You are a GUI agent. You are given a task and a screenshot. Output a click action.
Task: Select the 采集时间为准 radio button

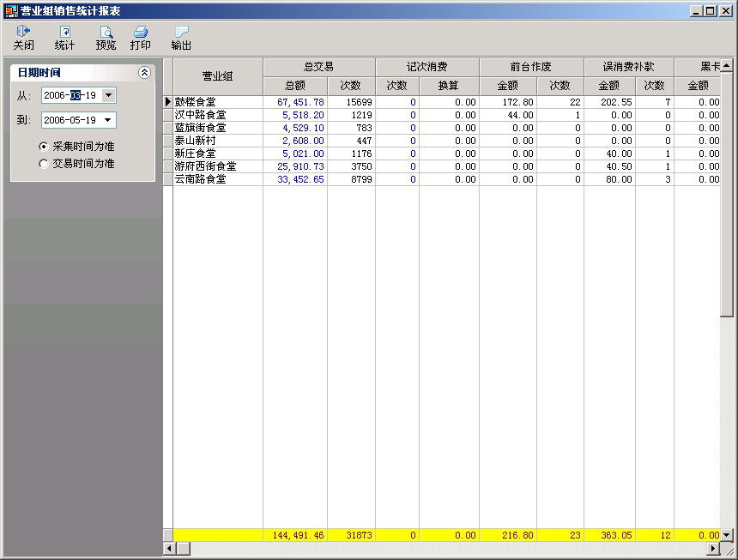coord(44,147)
